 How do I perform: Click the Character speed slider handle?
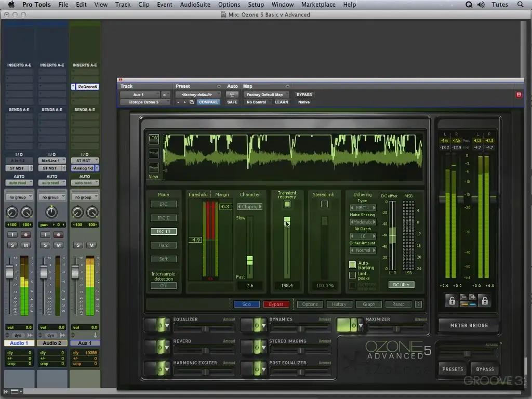coord(250,260)
